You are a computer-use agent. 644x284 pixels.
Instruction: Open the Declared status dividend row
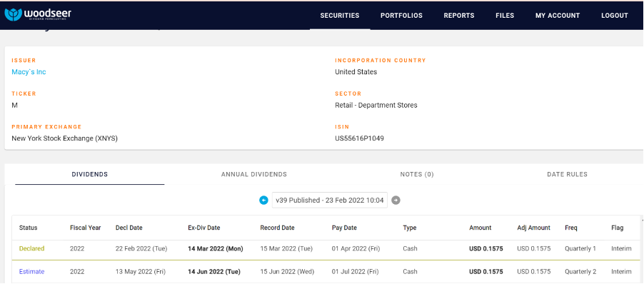(326, 249)
